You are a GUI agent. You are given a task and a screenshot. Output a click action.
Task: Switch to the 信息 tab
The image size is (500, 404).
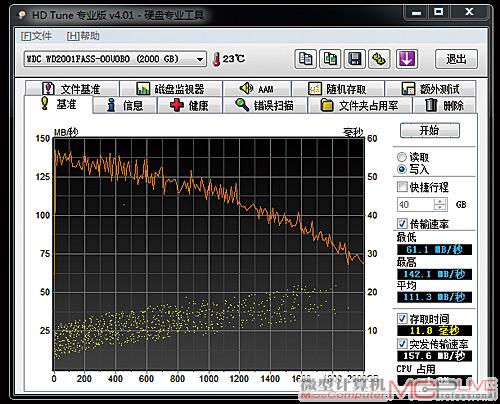tap(125, 105)
